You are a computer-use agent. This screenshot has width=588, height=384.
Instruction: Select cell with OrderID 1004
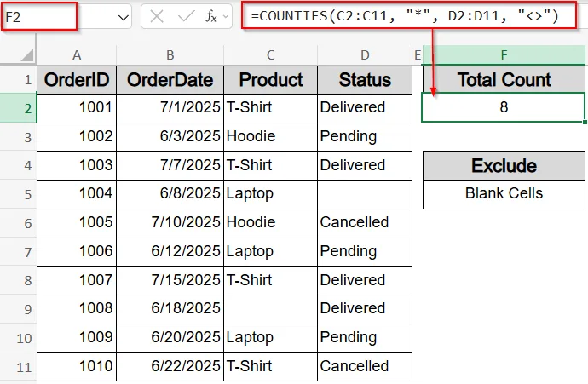coord(77,194)
